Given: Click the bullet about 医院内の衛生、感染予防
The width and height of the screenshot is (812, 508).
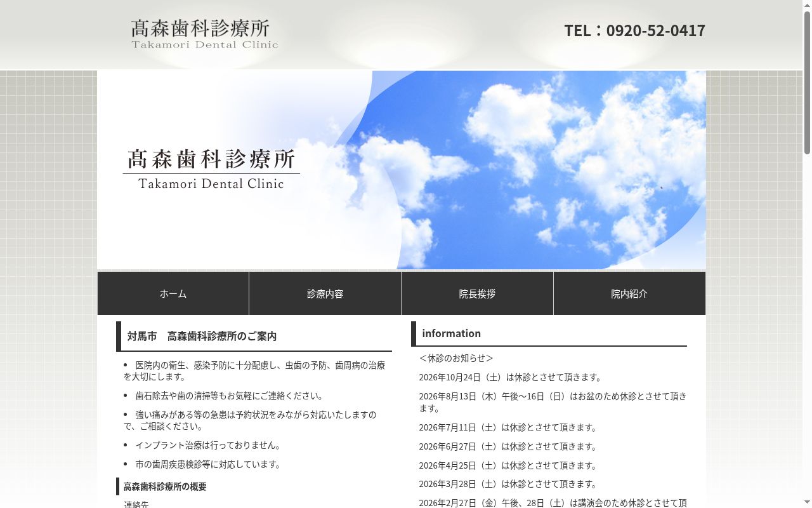Looking at the screenshot, I should [254, 371].
